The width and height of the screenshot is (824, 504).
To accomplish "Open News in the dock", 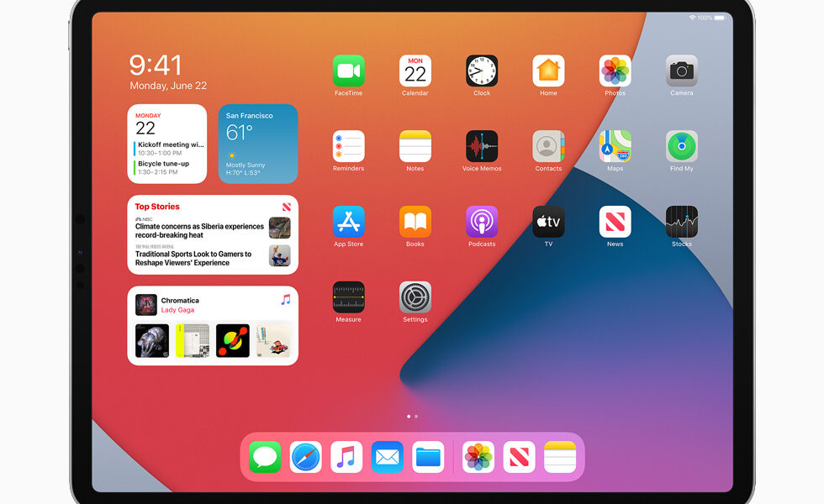I will pyautogui.click(x=520, y=457).
